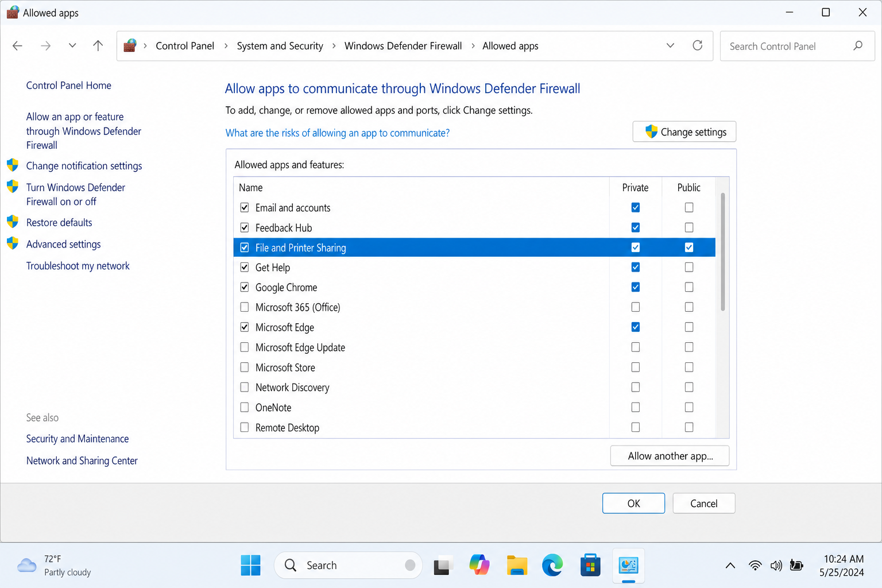Open the Wi-Fi network tray icon

pos(755,566)
